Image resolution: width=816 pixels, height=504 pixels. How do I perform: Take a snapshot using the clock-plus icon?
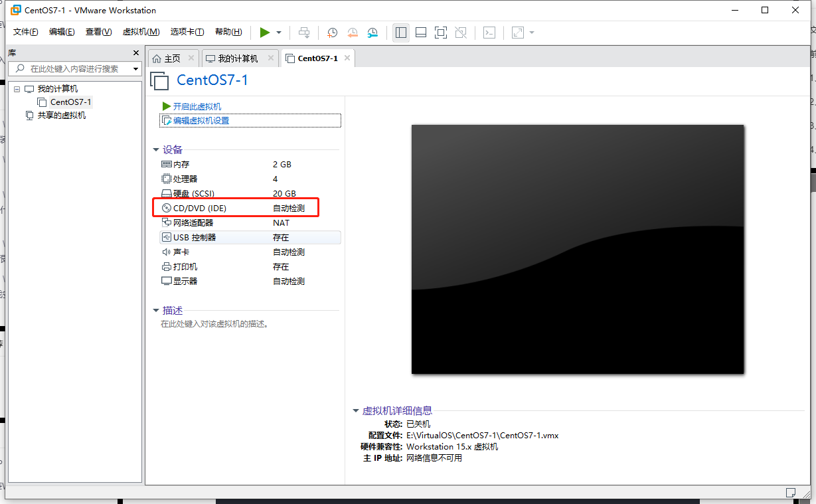(x=332, y=32)
